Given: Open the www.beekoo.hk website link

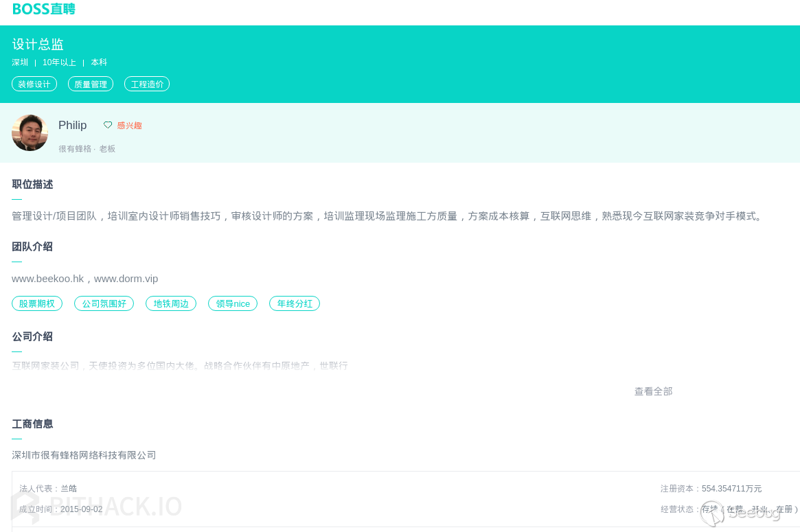Looking at the screenshot, I should (x=47, y=279).
